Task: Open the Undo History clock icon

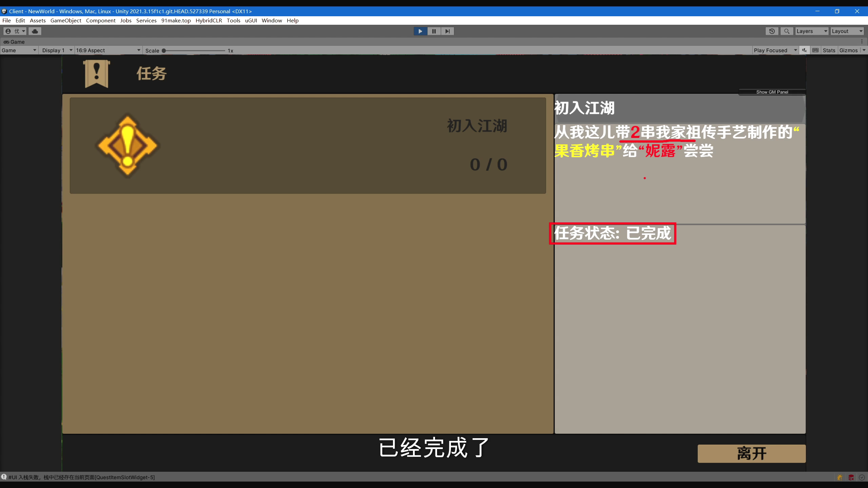Action: click(x=772, y=31)
